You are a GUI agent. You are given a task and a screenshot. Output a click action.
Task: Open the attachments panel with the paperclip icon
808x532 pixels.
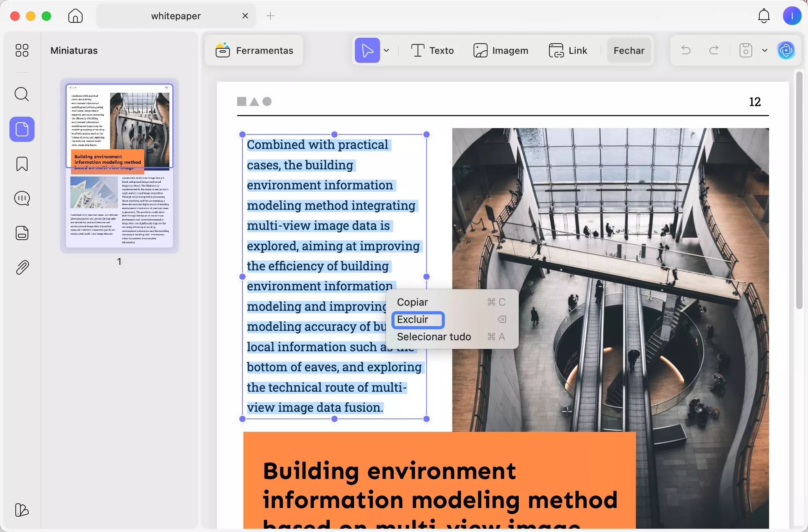(22, 267)
